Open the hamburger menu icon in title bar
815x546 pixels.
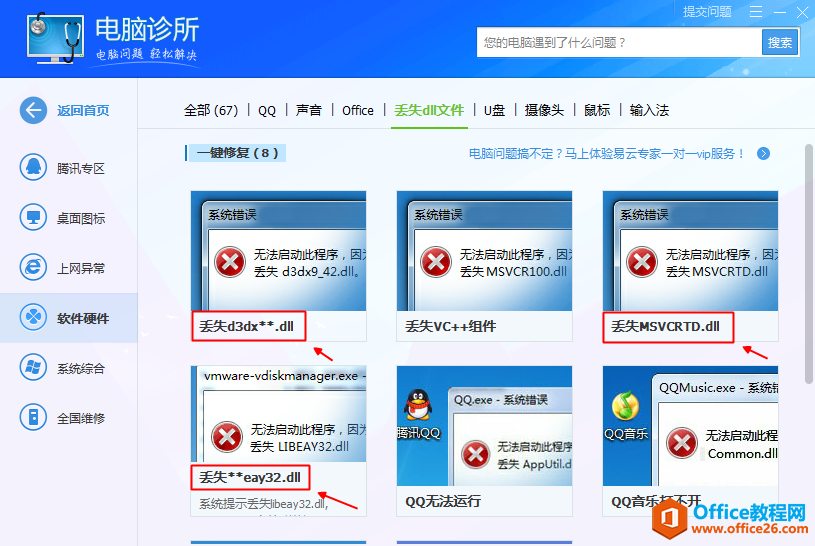[756, 11]
